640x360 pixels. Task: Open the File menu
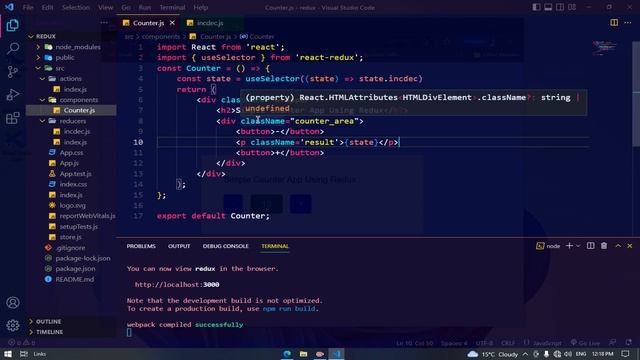pos(28,7)
